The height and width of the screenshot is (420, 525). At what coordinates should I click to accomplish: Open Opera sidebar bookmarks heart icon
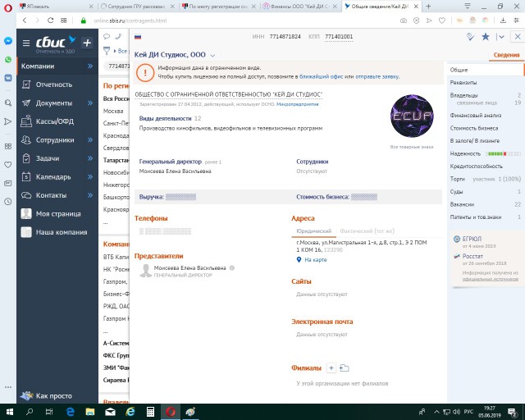pyautogui.click(x=8, y=164)
